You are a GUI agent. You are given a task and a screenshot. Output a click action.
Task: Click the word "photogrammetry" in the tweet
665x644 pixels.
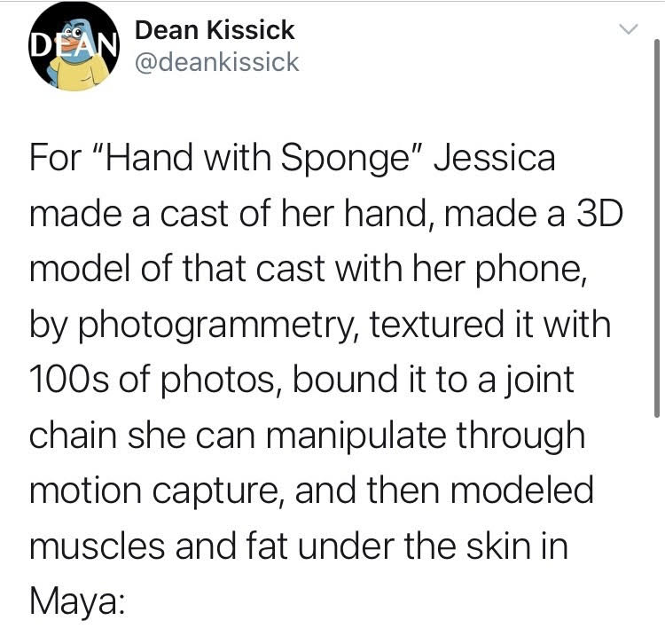[216, 326]
